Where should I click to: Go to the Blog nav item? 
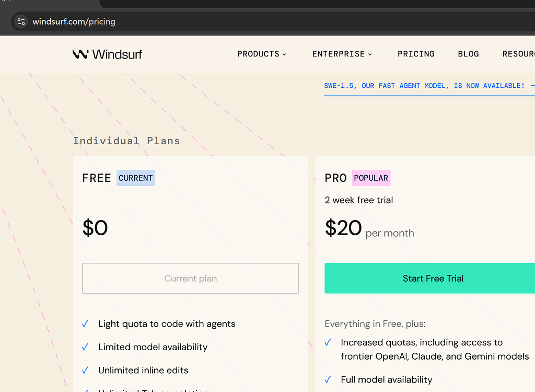pos(469,54)
